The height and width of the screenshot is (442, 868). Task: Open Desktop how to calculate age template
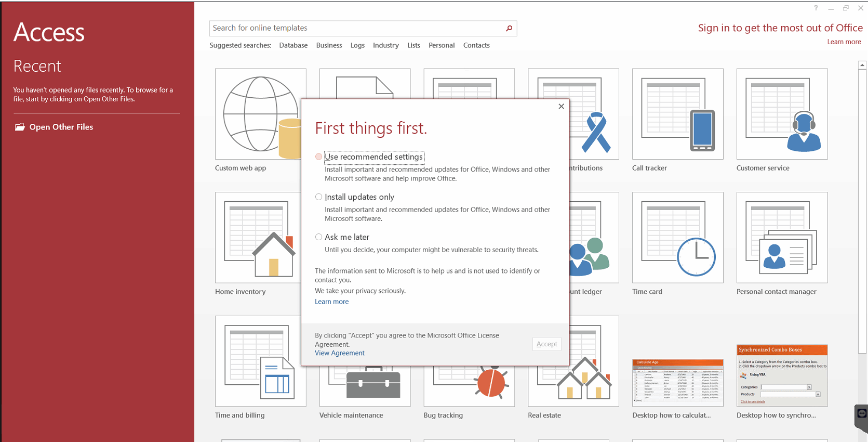point(677,383)
